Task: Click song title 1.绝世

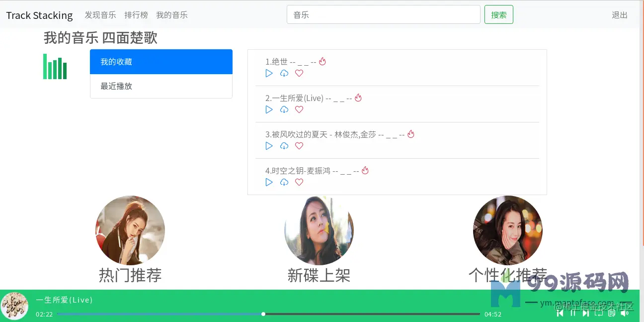Action: click(x=276, y=62)
